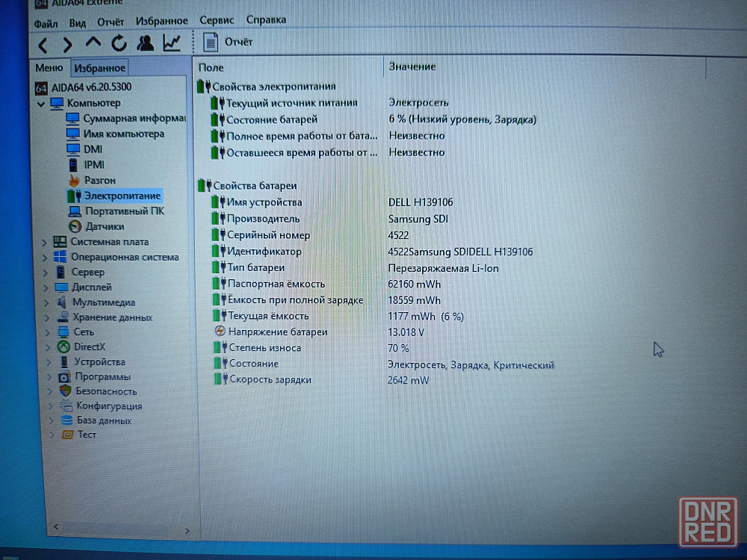Open the Отчёт menu in menu bar
Viewport: 747px width, 560px height.
click(111, 22)
